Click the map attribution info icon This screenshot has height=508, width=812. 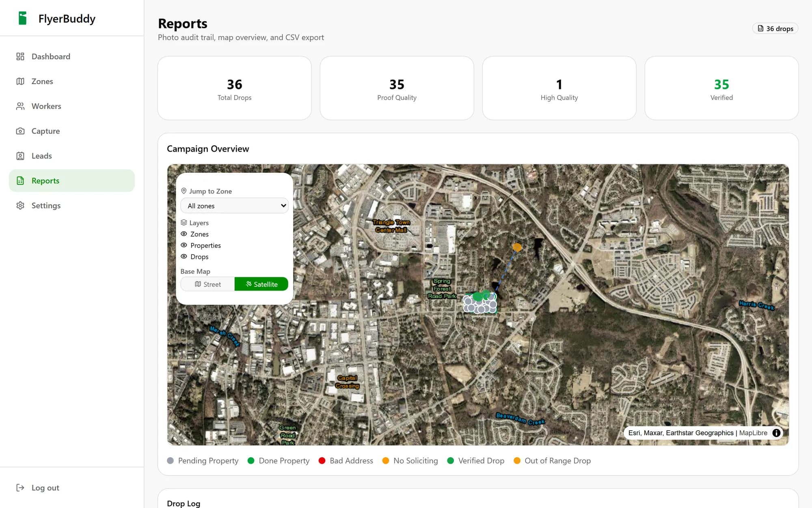776,433
